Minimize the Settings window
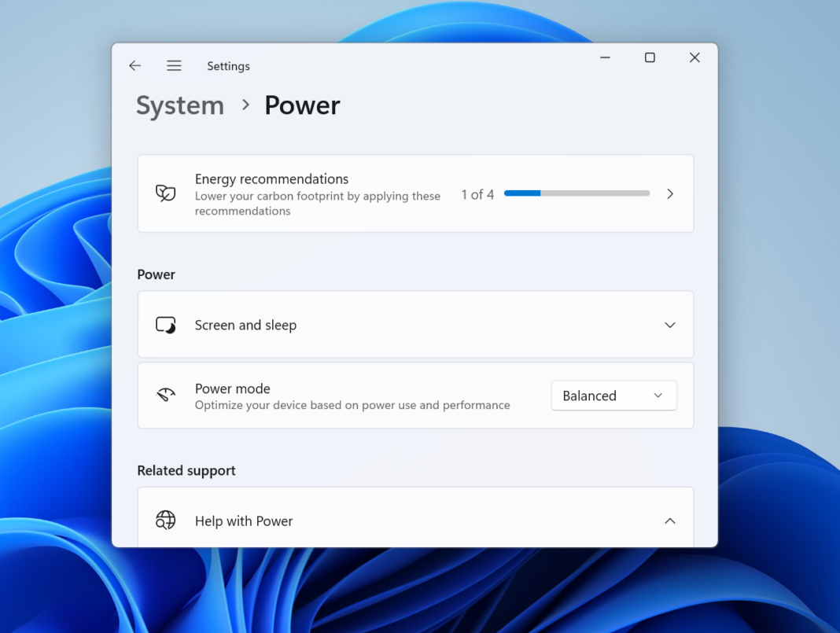The width and height of the screenshot is (840, 633). (604, 57)
